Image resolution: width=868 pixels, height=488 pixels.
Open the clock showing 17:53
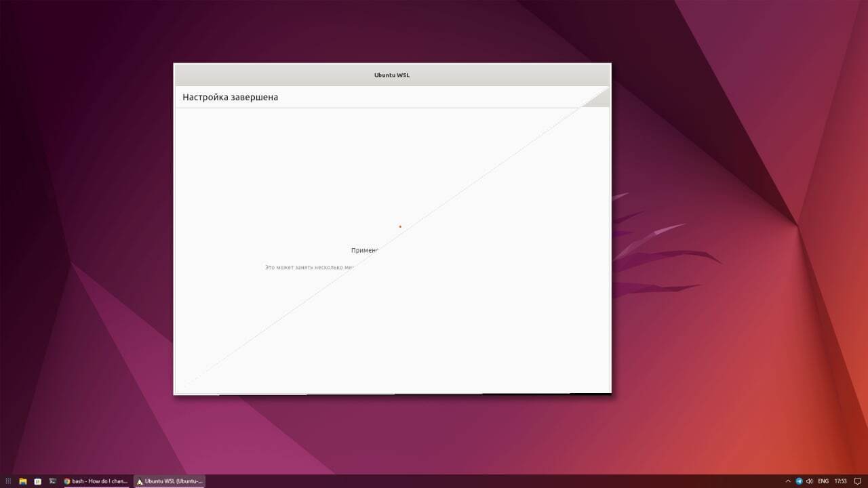click(x=841, y=481)
